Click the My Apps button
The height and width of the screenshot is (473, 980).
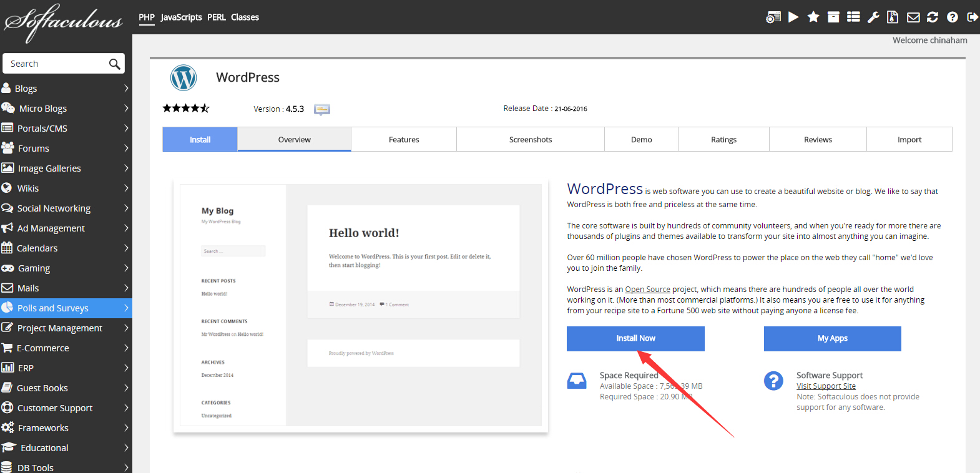click(x=833, y=338)
